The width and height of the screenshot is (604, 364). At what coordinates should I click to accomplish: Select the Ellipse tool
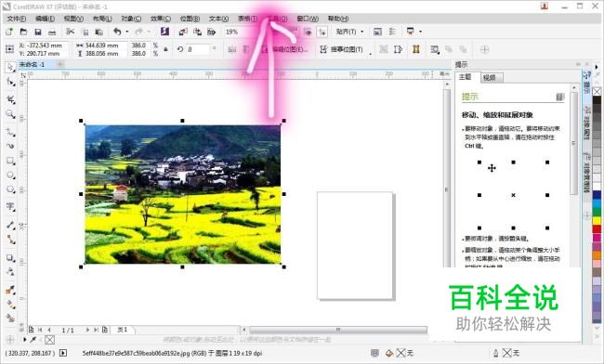[10, 175]
